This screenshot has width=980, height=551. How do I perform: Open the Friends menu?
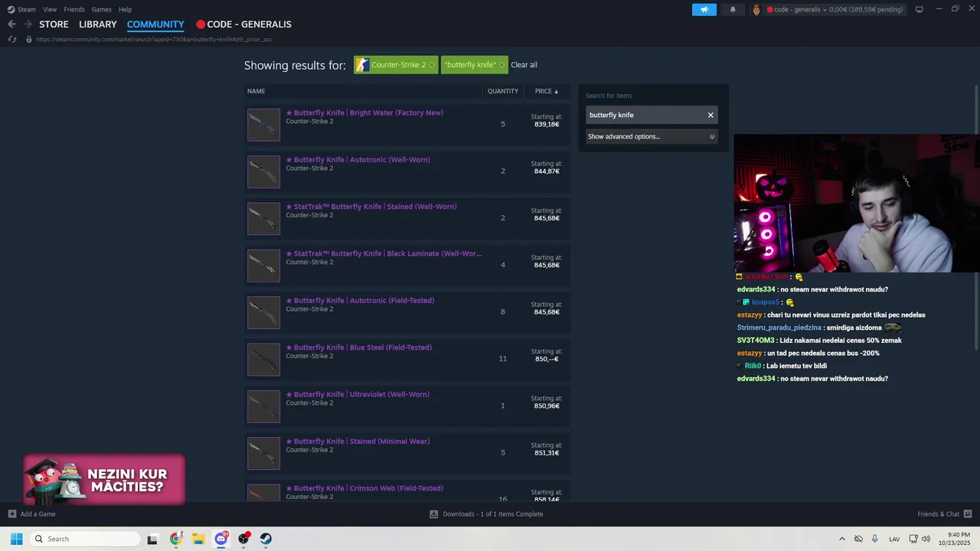tap(74, 9)
